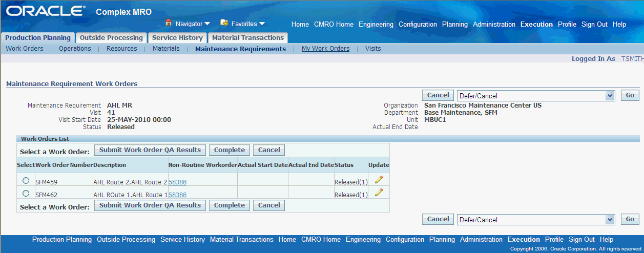The image size is (644, 253).
Task: Click the pencil update icon for SFM462
Action: point(379,193)
